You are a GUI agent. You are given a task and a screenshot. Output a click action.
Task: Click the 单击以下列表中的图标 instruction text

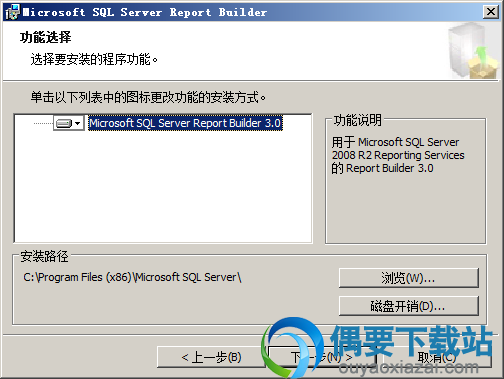pos(148,97)
